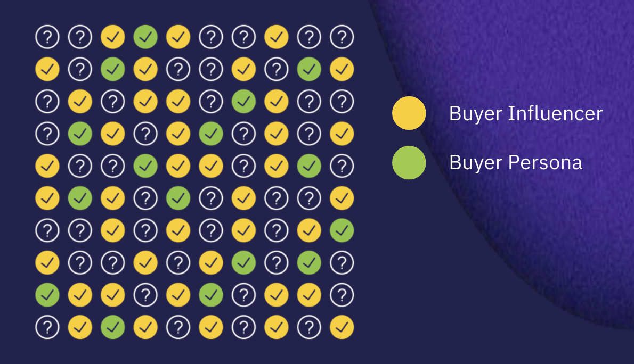Click the bottom-left corner question mark icon
This screenshot has height=364, width=634.
tap(47, 327)
